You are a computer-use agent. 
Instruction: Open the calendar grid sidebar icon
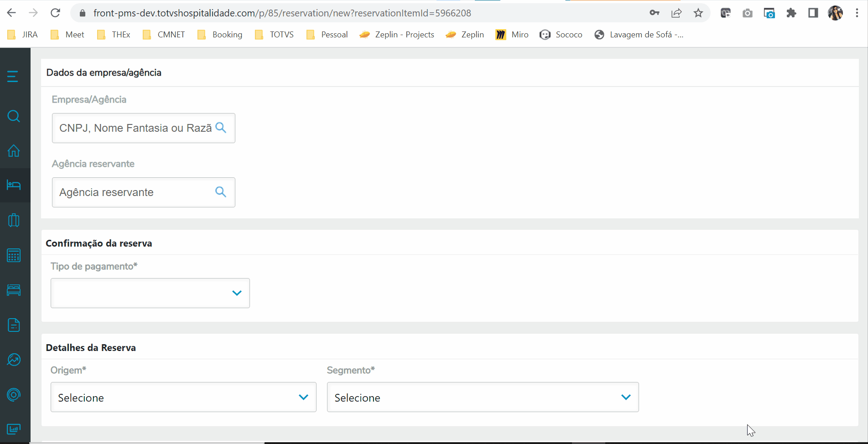tap(14, 255)
